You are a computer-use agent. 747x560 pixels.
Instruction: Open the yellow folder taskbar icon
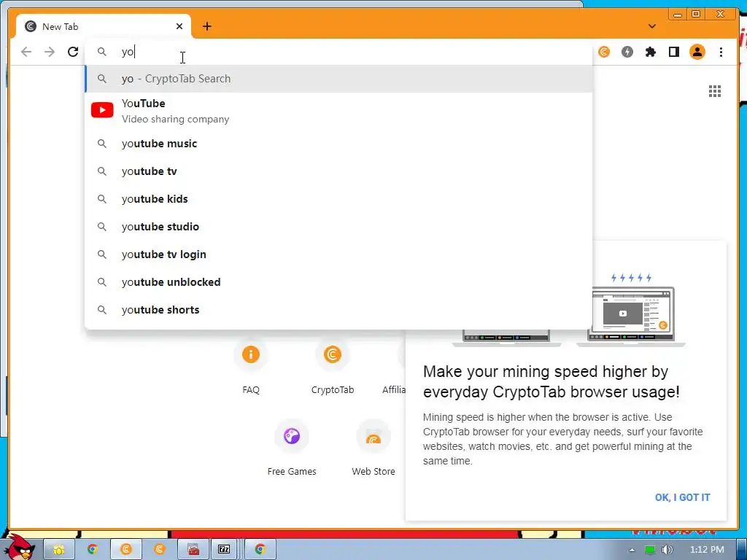(58, 550)
